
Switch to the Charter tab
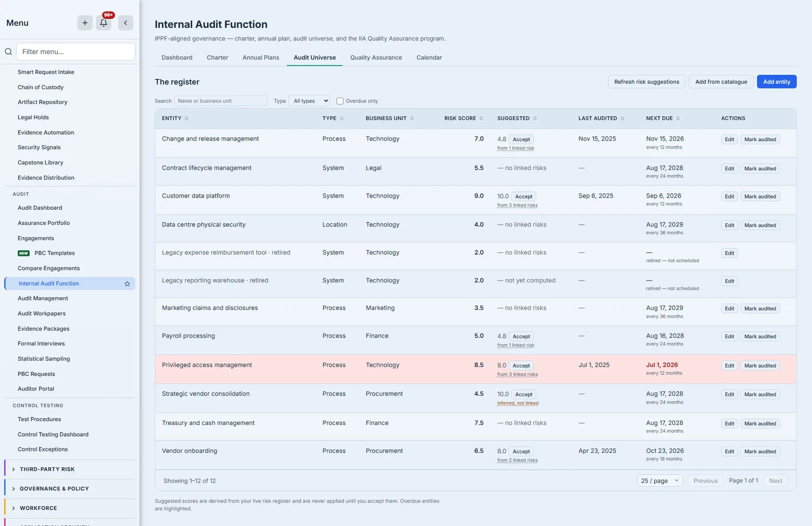click(x=217, y=58)
